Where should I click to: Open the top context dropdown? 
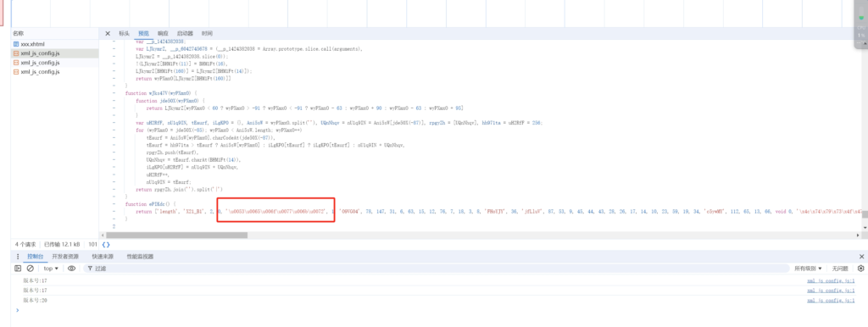(x=51, y=269)
